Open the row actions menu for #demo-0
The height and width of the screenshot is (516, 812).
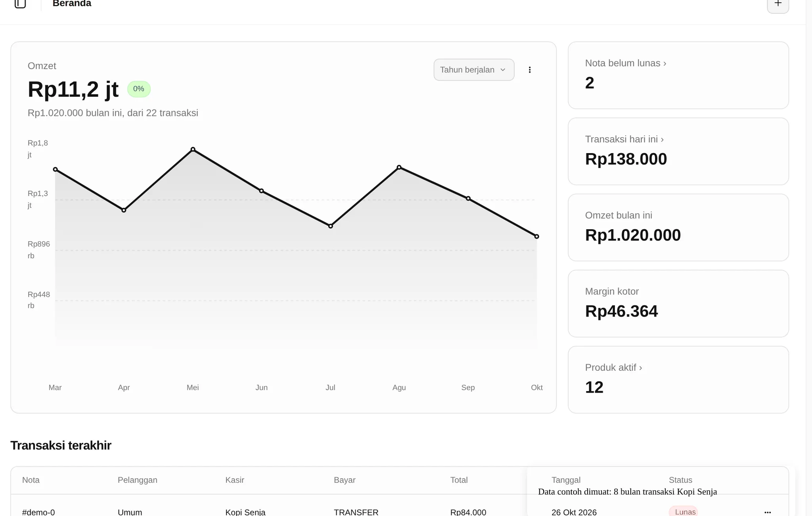[x=768, y=512]
